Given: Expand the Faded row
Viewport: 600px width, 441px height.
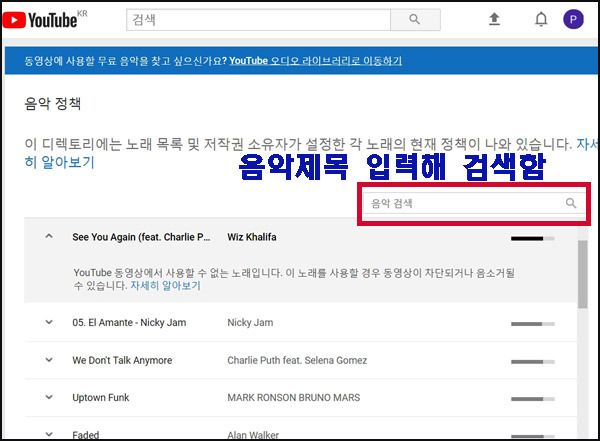Looking at the screenshot, I should [49, 434].
